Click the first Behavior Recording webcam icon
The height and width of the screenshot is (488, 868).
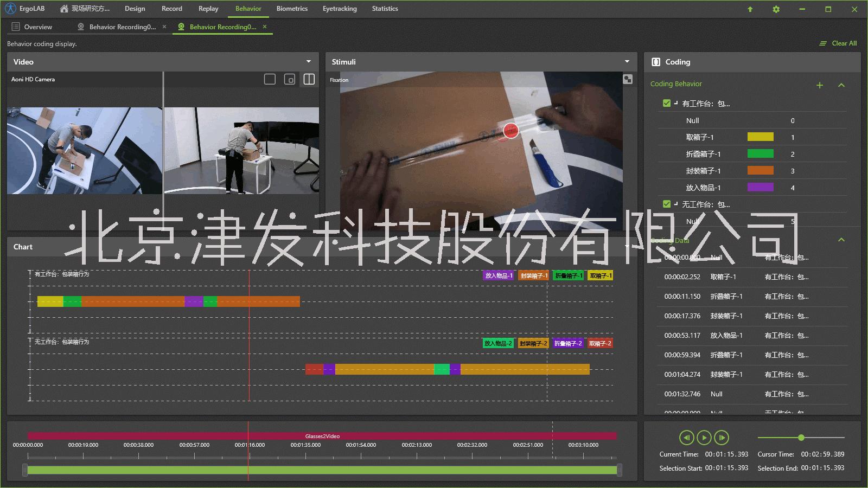pyautogui.click(x=81, y=27)
